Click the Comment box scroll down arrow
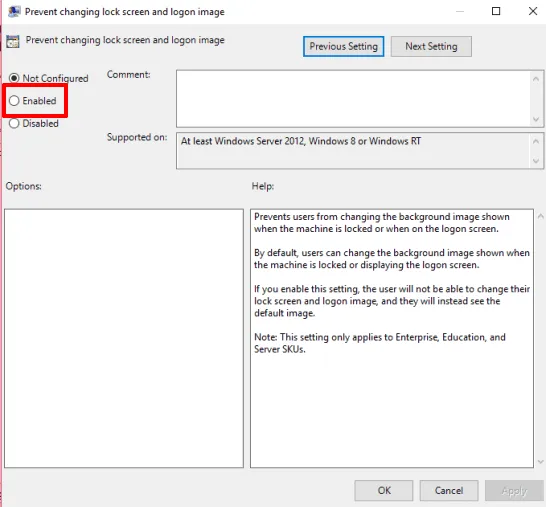This screenshot has width=546, height=507. click(x=536, y=119)
